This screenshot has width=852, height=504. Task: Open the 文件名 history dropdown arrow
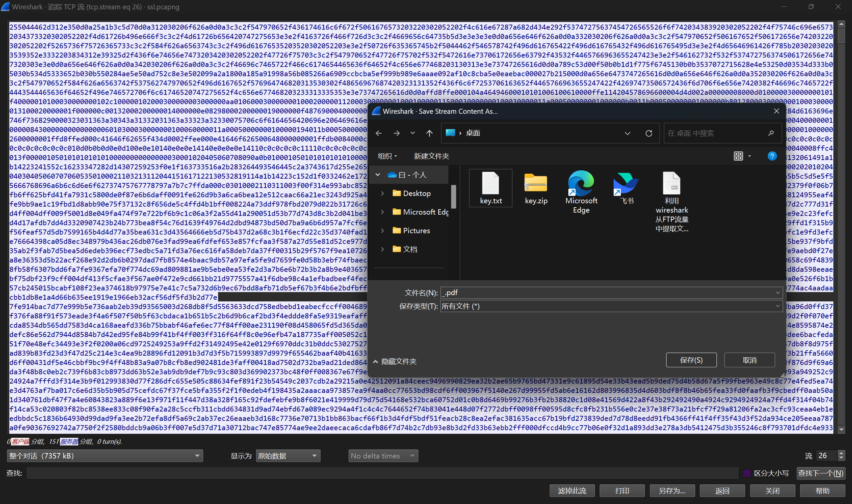pyautogui.click(x=777, y=292)
